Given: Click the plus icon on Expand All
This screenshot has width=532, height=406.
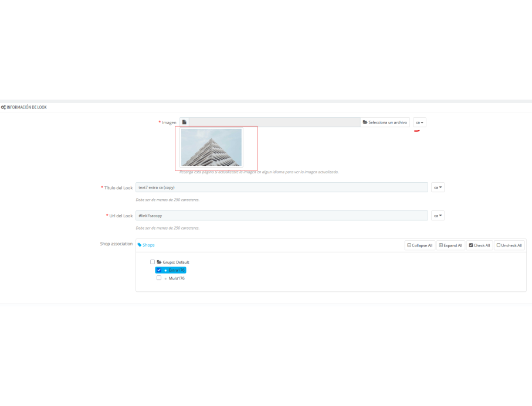Looking at the screenshot, I should click(440, 245).
